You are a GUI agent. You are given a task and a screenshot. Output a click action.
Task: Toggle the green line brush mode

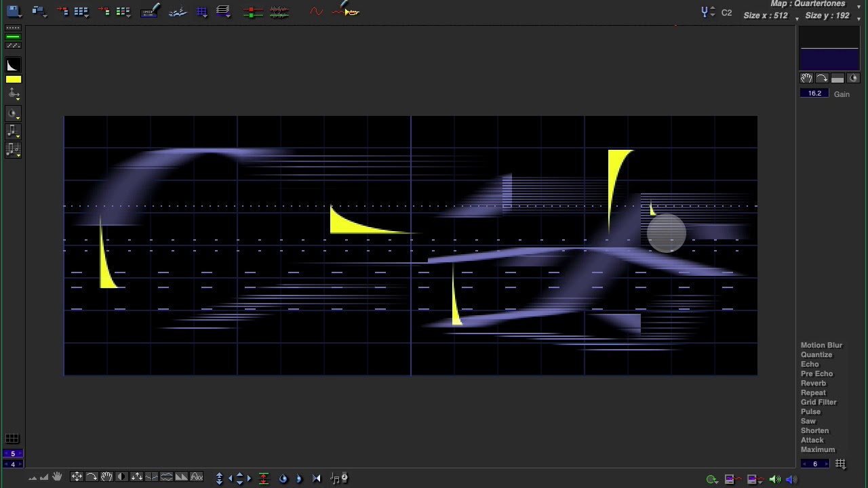13,37
